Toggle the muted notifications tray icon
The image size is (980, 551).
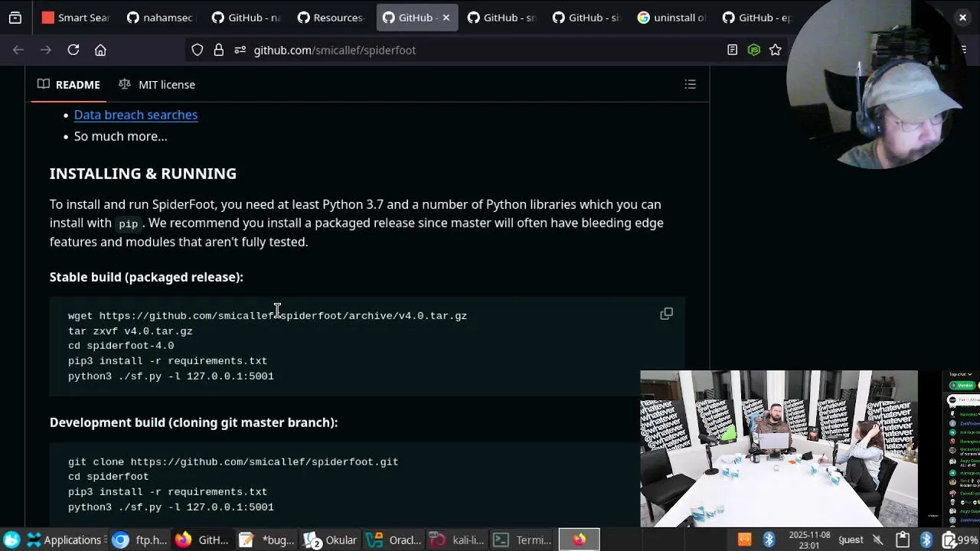(877, 540)
